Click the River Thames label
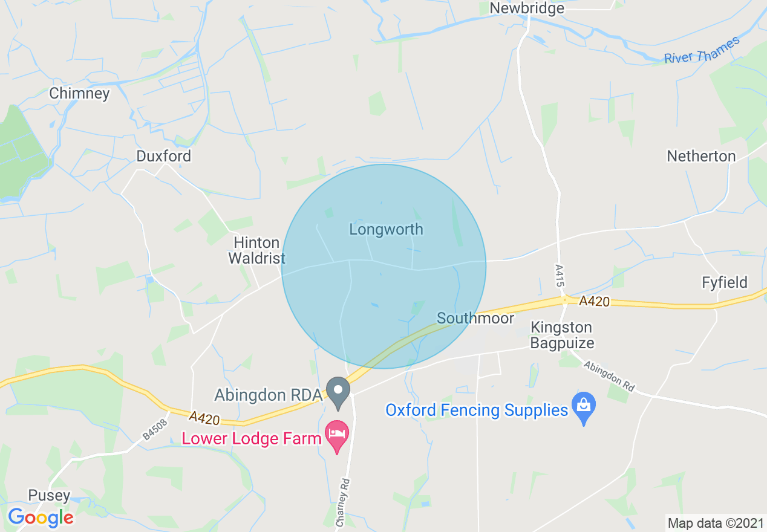 (x=702, y=51)
